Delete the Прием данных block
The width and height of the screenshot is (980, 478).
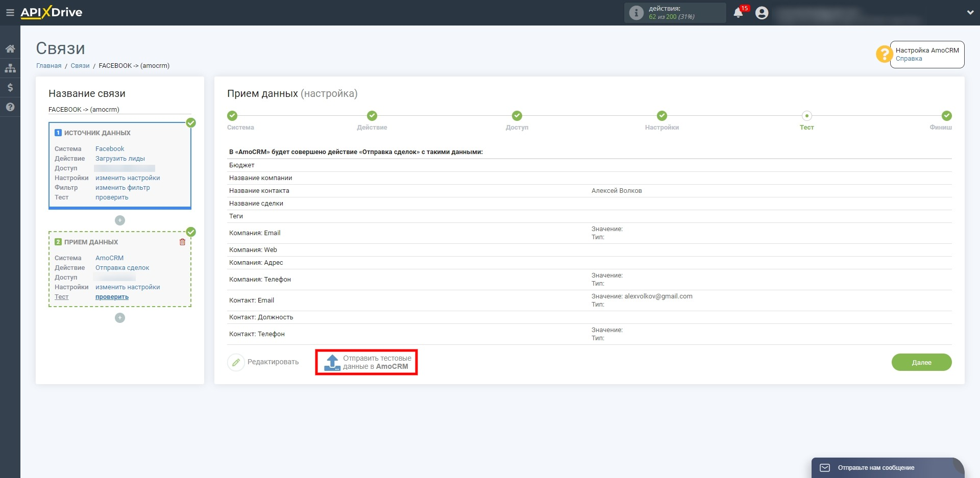coord(182,242)
